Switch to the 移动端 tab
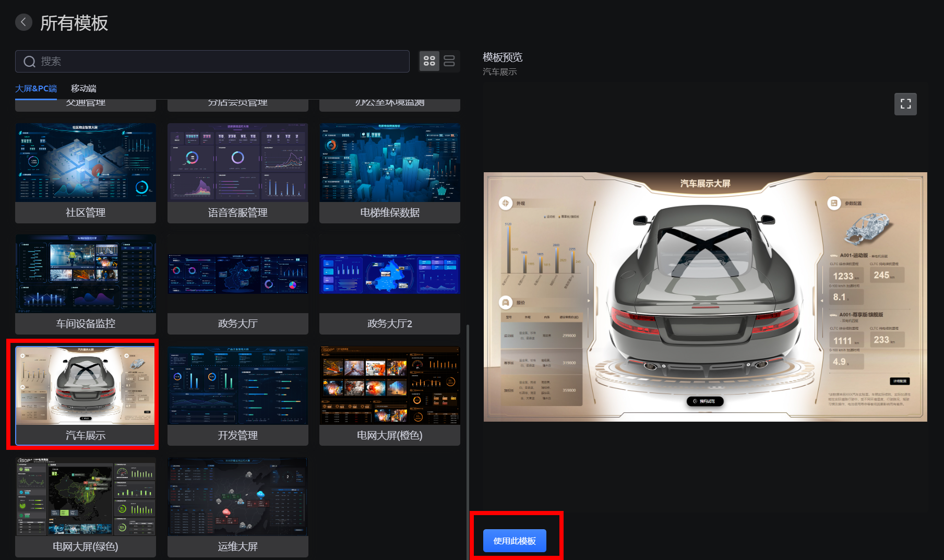Image resolution: width=944 pixels, height=560 pixels. click(83, 88)
